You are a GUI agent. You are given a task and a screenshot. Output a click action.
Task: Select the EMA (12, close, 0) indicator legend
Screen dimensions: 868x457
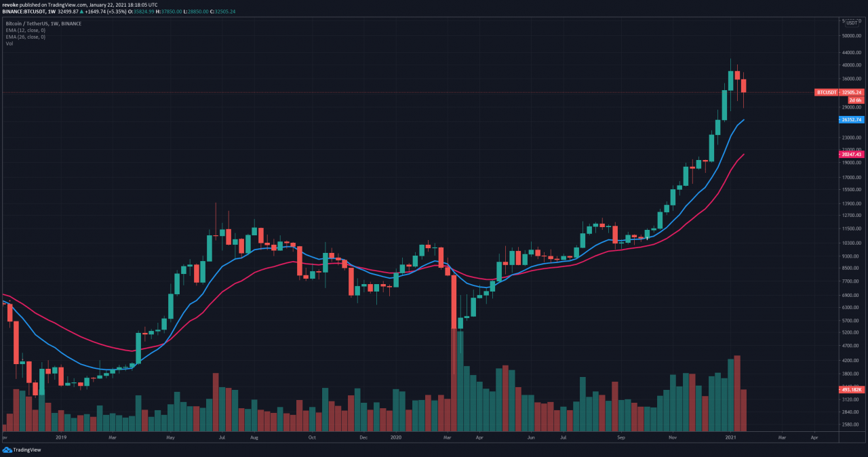click(x=25, y=30)
